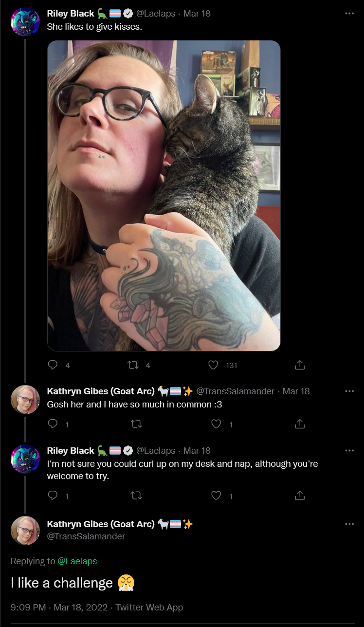Viewport: 364px width, 627px height.
Task: Like Kathryn's 'so much in common' tweet
Action: pos(217,424)
